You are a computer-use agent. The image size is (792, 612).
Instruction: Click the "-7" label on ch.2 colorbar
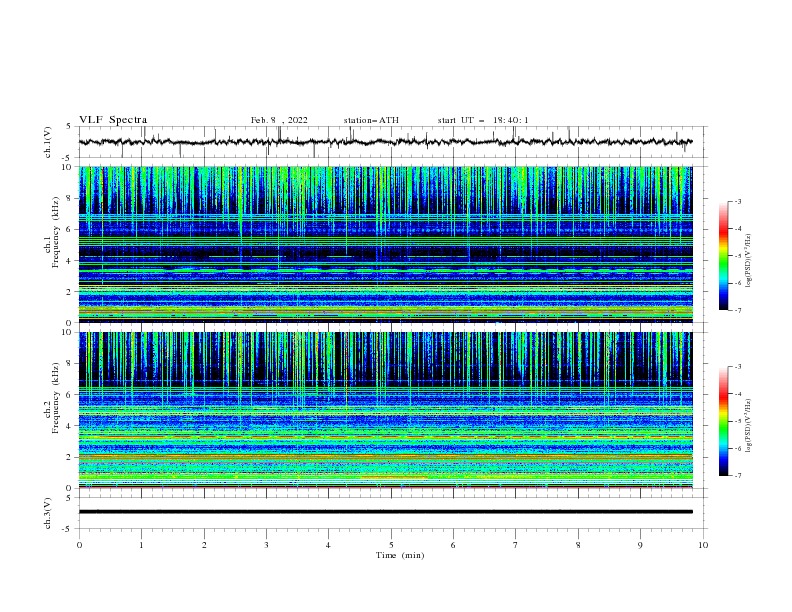coord(737,476)
